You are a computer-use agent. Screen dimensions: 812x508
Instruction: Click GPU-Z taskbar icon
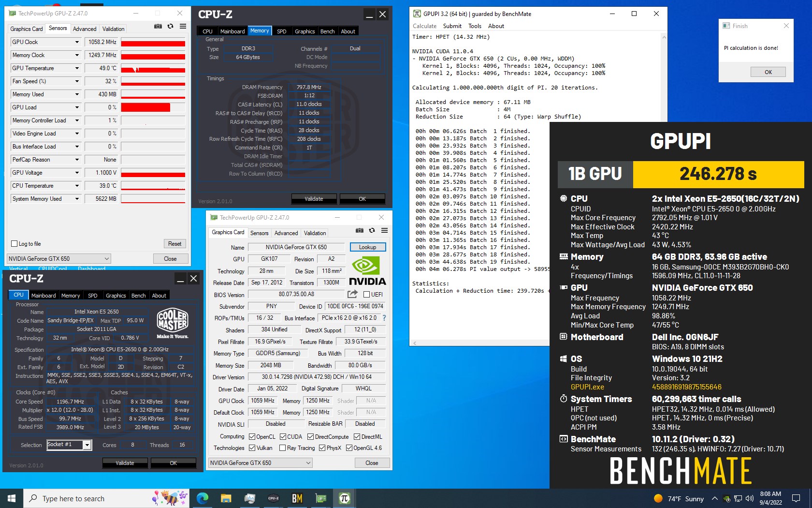coord(320,498)
